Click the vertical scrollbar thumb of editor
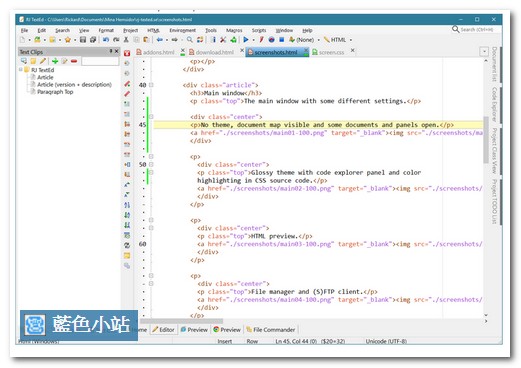Image resolution: width=521 pixels, height=368 pixels. point(486,140)
